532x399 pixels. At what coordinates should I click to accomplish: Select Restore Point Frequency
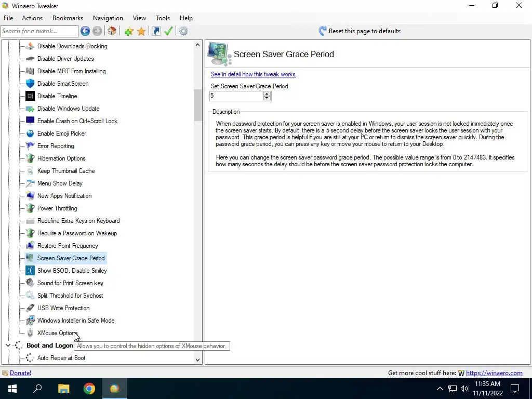pyautogui.click(x=68, y=246)
